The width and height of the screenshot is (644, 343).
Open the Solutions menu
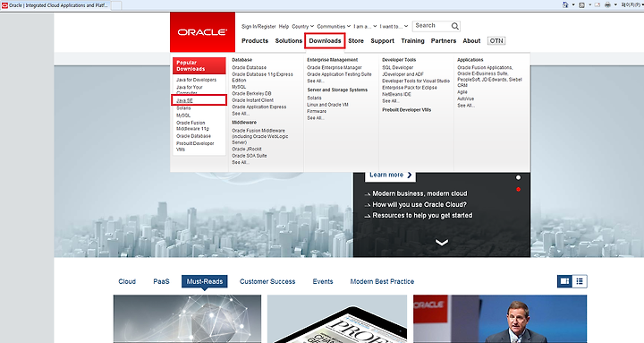pyautogui.click(x=288, y=40)
